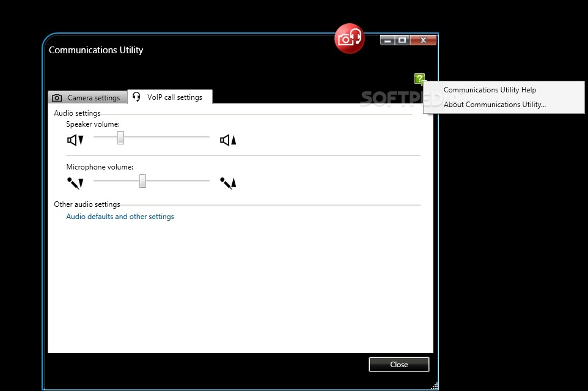588x391 pixels.
Task: Click the resize grip in window corner
Action: (435, 386)
